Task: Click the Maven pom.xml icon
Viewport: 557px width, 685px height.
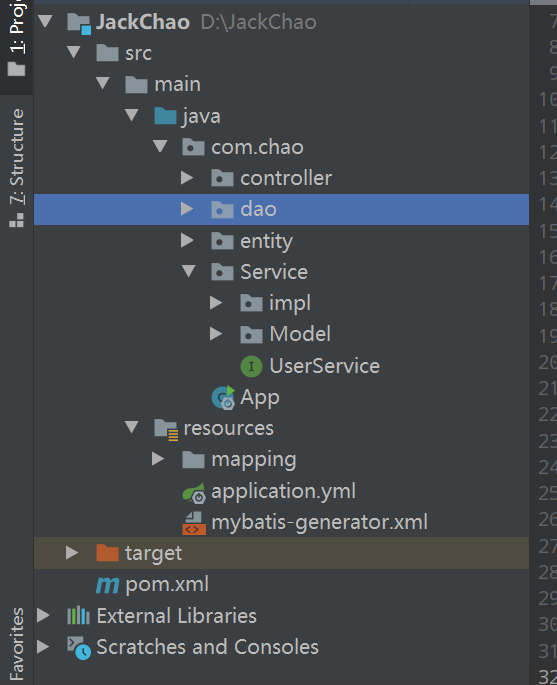Action: 107,585
